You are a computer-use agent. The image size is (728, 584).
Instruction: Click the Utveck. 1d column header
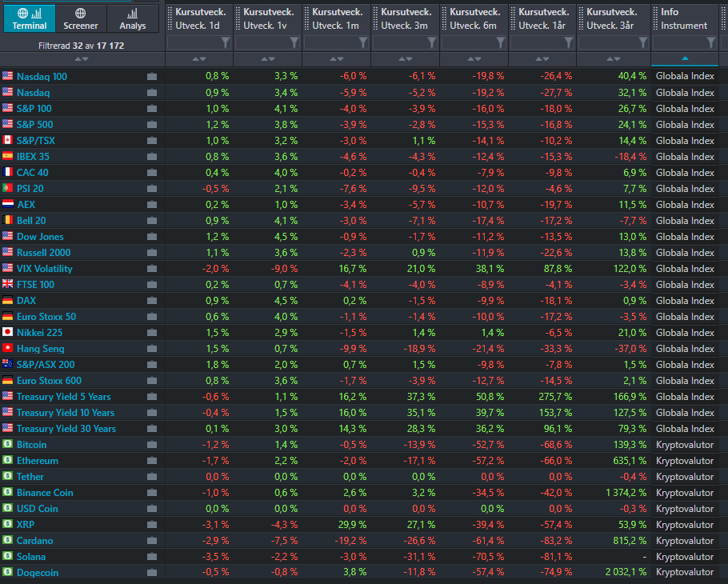[x=200, y=18]
